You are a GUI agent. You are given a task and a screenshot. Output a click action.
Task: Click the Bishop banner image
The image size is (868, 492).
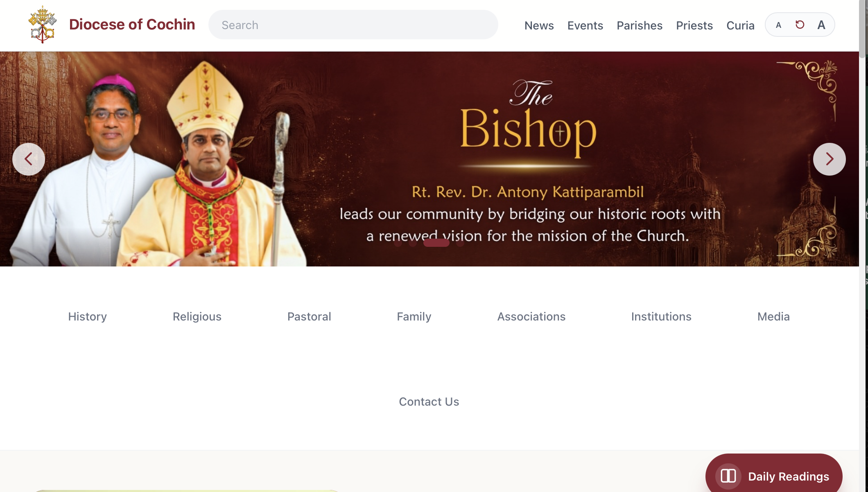point(429,159)
